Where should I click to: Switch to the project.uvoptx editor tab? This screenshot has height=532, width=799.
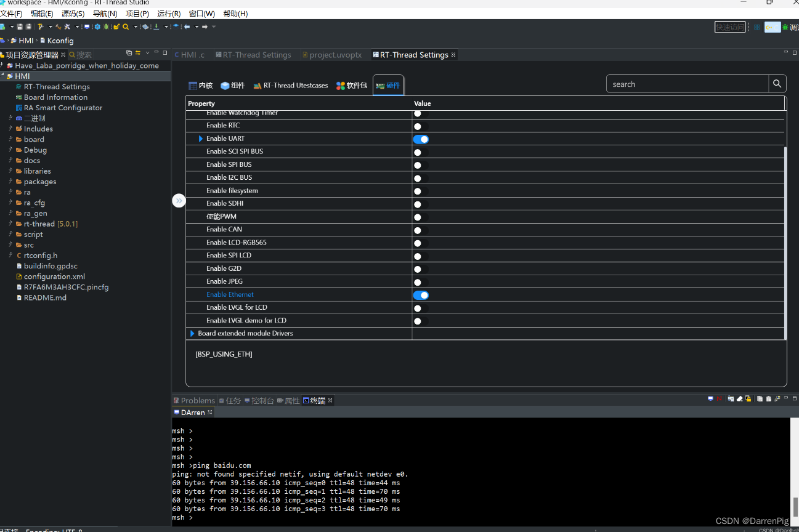click(331, 55)
